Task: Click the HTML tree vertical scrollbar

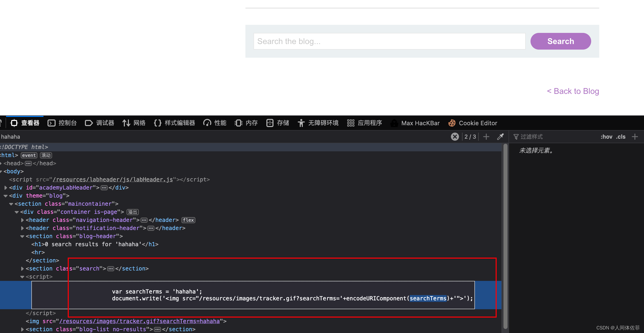Action: coord(505,235)
